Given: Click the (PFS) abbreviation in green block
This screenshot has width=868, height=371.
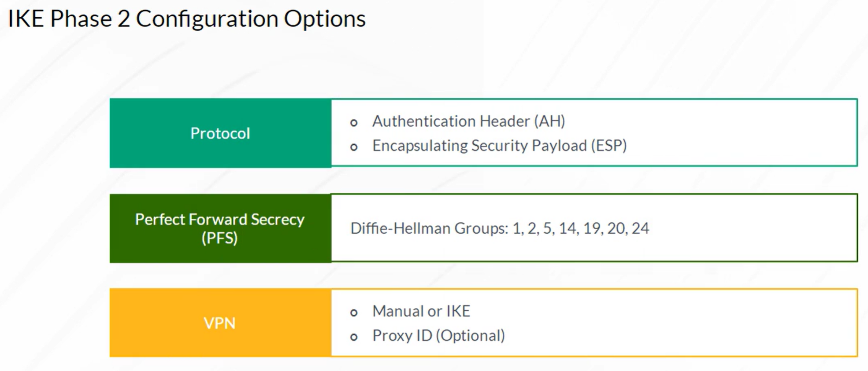Looking at the screenshot, I should pos(219,238).
